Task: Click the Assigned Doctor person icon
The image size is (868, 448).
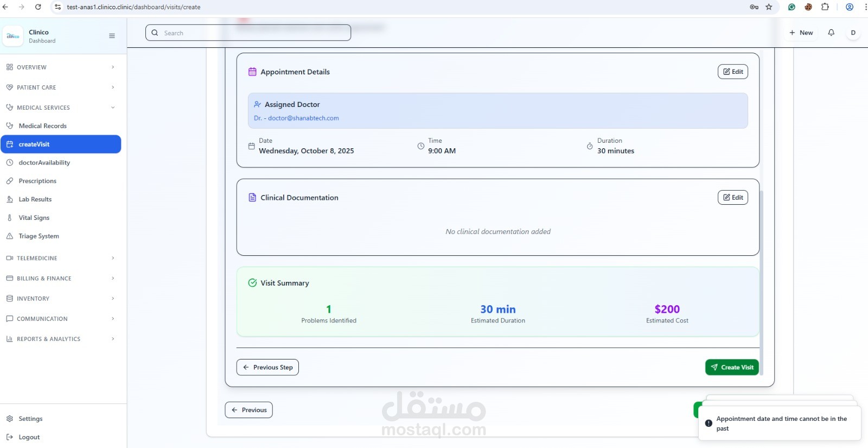Action: 258,104
